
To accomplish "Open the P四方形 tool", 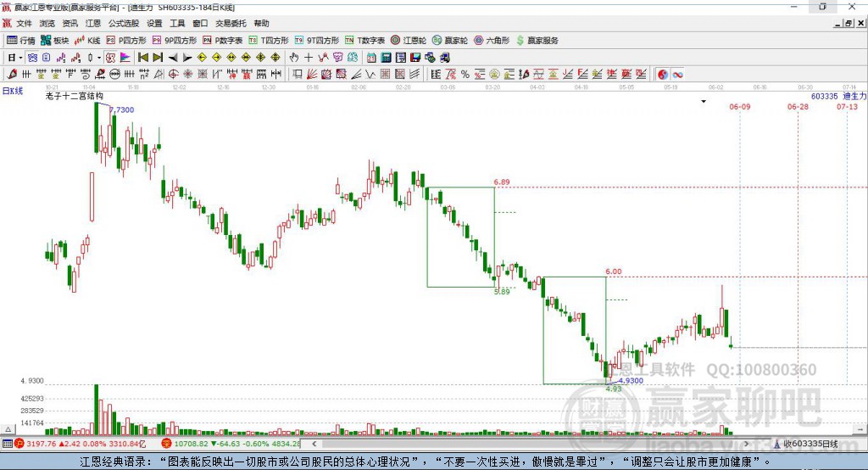I will pos(126,41).
